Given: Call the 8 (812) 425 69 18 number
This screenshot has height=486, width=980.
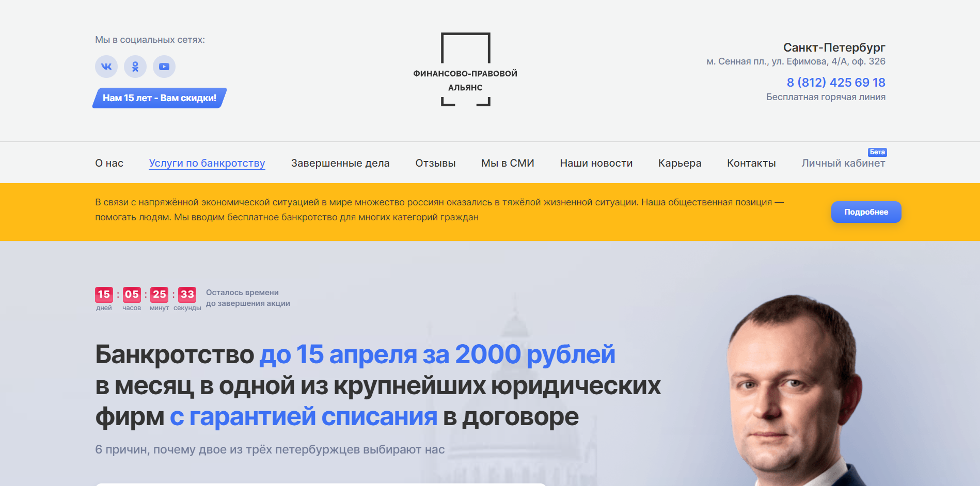Looking at the screenshot, I should (835, 83).
